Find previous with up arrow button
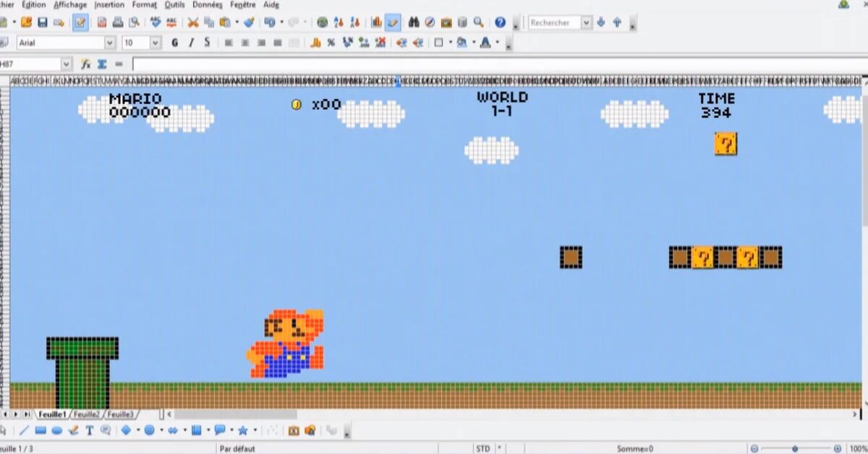The height and width of the screenshot is (454, 868). coord(617,22)
